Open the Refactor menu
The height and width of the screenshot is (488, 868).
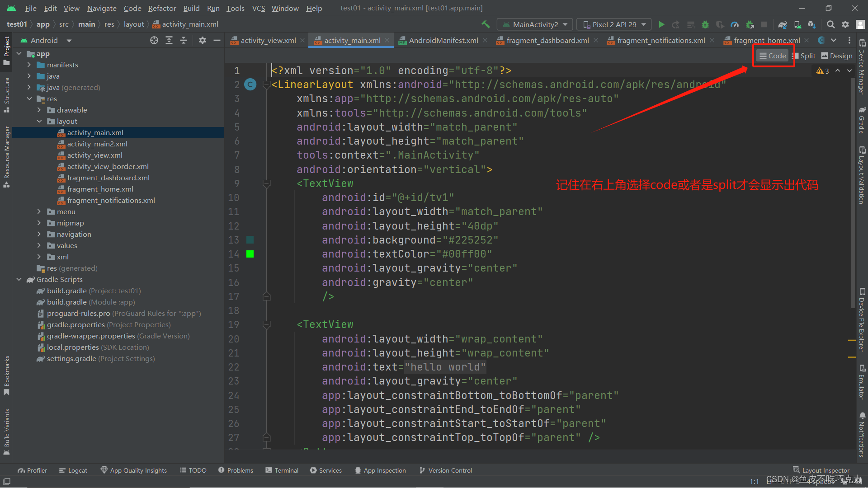(162, 8)
